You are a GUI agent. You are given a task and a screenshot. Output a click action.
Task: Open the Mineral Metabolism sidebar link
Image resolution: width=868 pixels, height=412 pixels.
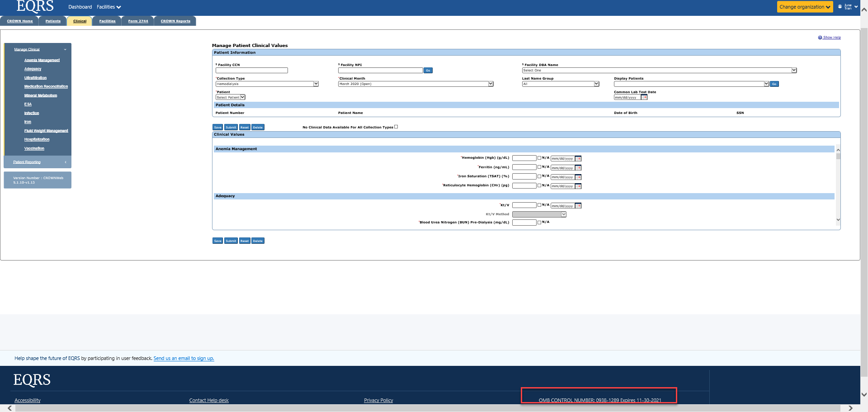41,95
